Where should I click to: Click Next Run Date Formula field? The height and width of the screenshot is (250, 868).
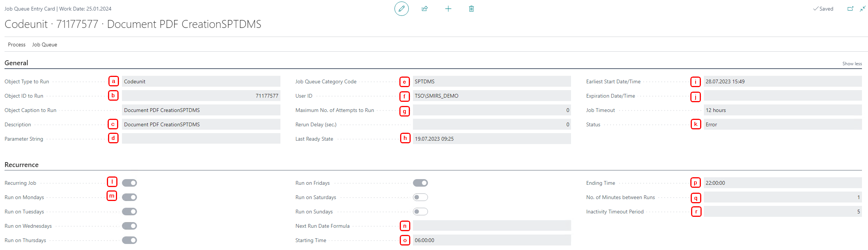pyautogui.click(x=492, y=226)
